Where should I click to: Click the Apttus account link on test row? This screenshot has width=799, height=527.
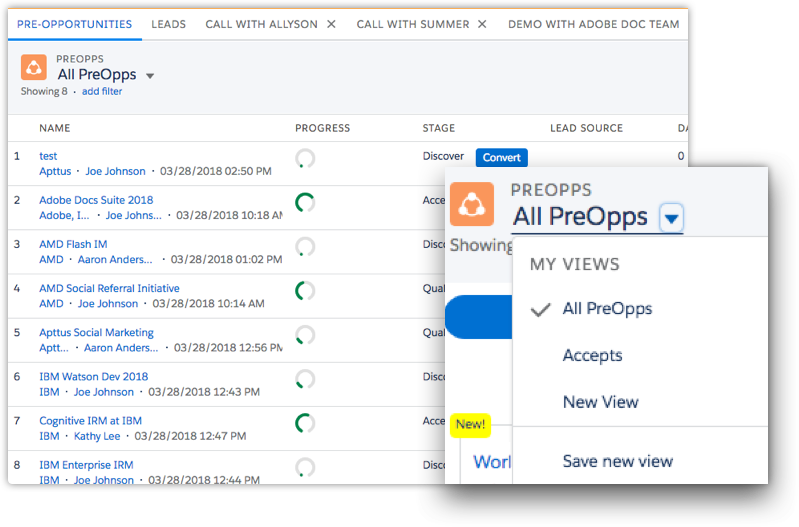55,171
